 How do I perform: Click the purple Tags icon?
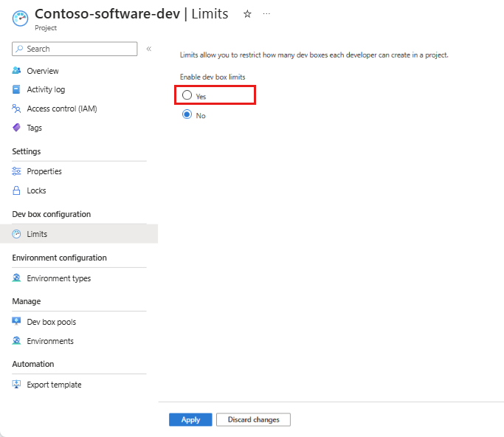[16, 128]
